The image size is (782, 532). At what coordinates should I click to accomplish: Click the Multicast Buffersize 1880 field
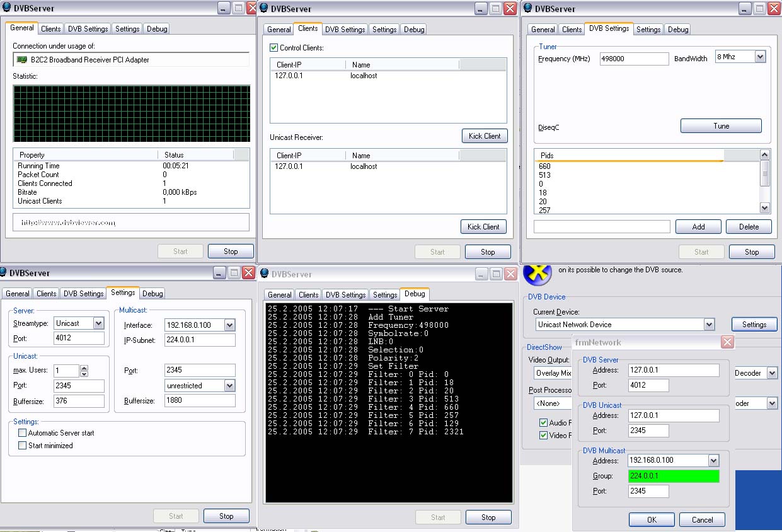point(200,401)
